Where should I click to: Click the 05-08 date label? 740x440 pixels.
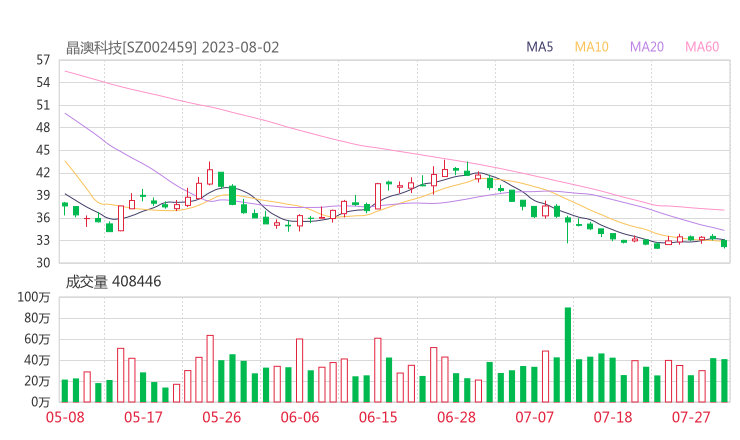[x=65, y=417]
